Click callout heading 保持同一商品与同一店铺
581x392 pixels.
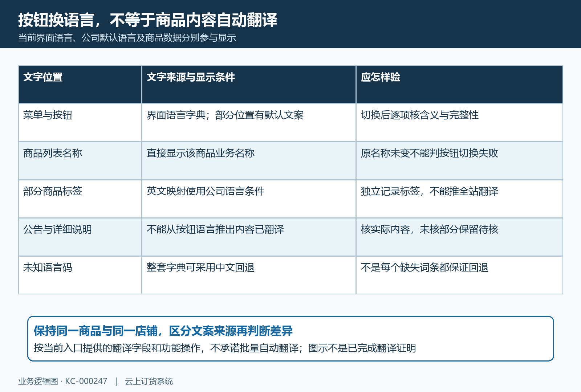click(x=163, y=331)
